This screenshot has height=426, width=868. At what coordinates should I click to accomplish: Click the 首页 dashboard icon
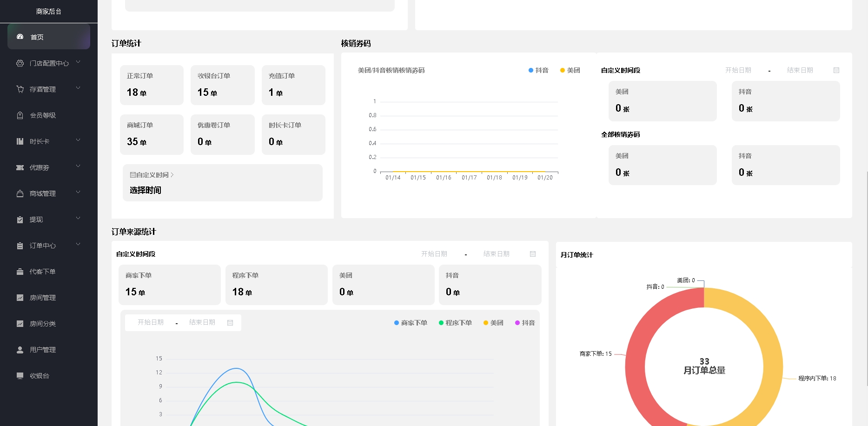[20, 37]
